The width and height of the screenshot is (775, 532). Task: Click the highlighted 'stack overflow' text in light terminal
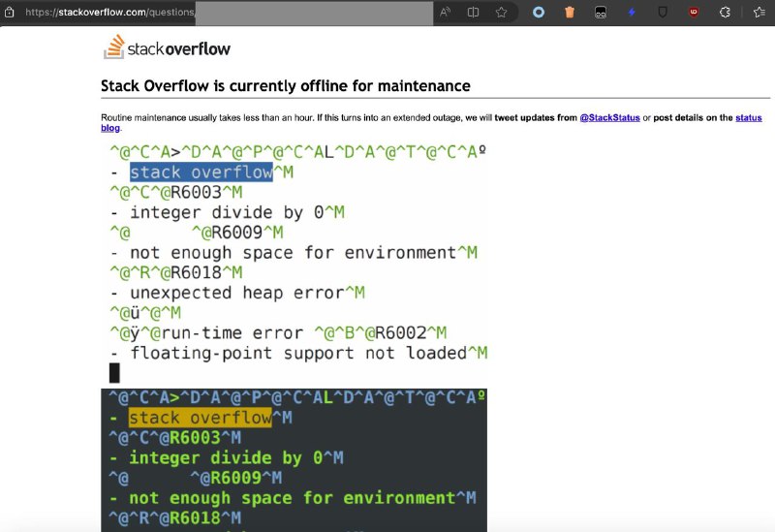point(201,172)
